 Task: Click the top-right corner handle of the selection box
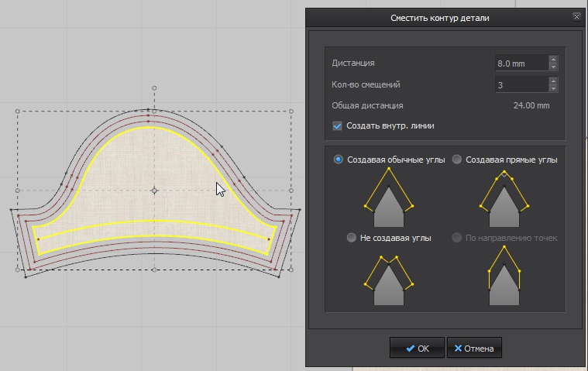coord(291,112)
